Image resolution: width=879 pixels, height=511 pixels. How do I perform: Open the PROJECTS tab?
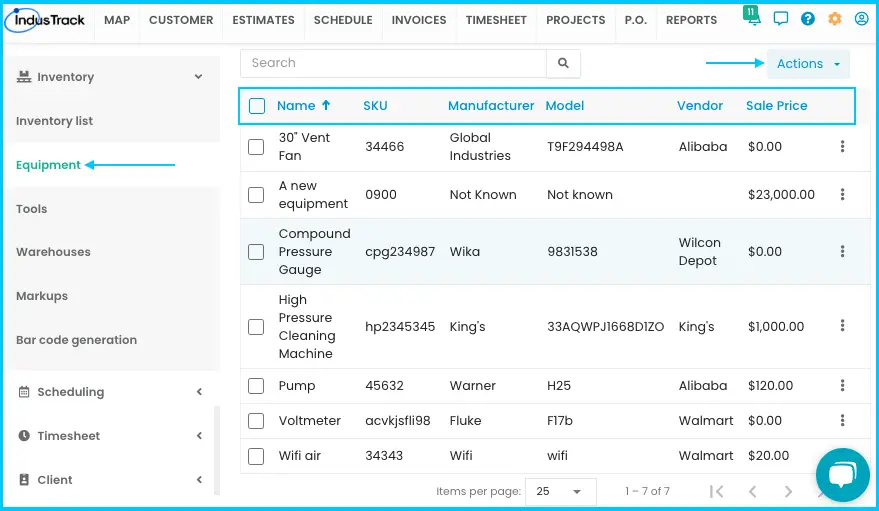click(576, 20)
